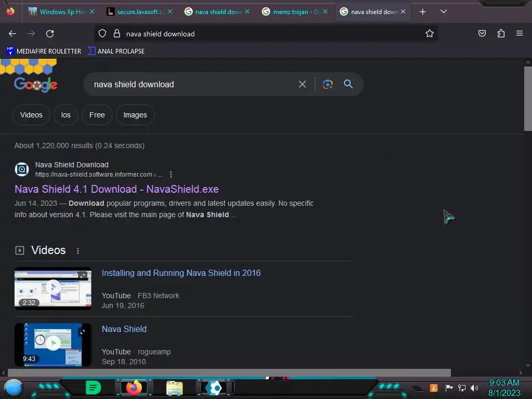This screenshot has width=532, height=399.
Task: Play the 9:43 video thumbnail
Action: click(53, 344)
